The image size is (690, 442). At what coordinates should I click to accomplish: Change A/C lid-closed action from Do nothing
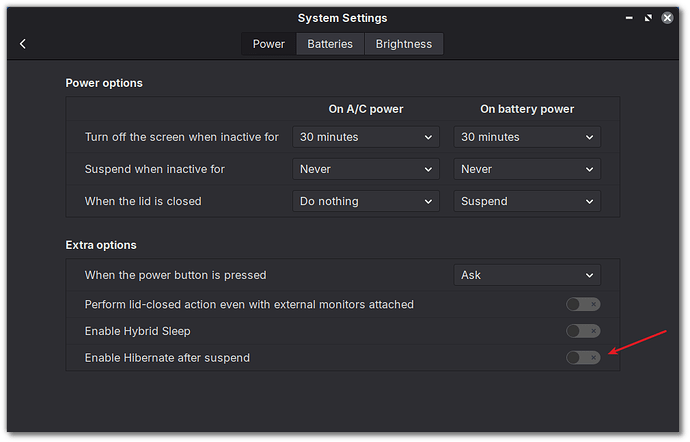tap(366, 201)
